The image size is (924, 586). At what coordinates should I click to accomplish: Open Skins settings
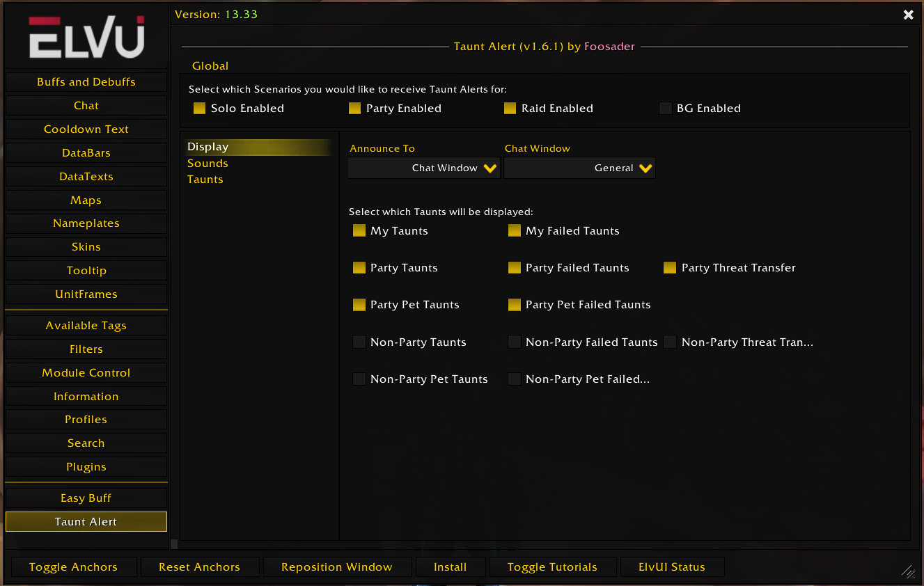click(86, 247)
